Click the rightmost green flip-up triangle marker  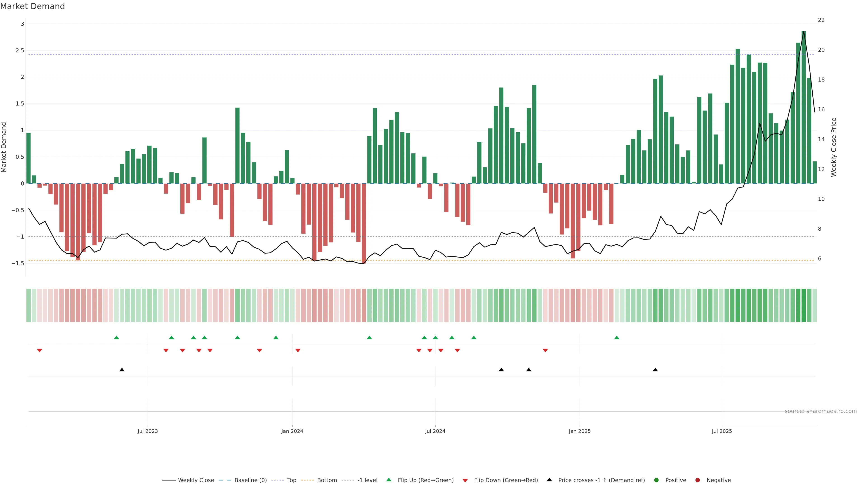(x=617, y=338)
